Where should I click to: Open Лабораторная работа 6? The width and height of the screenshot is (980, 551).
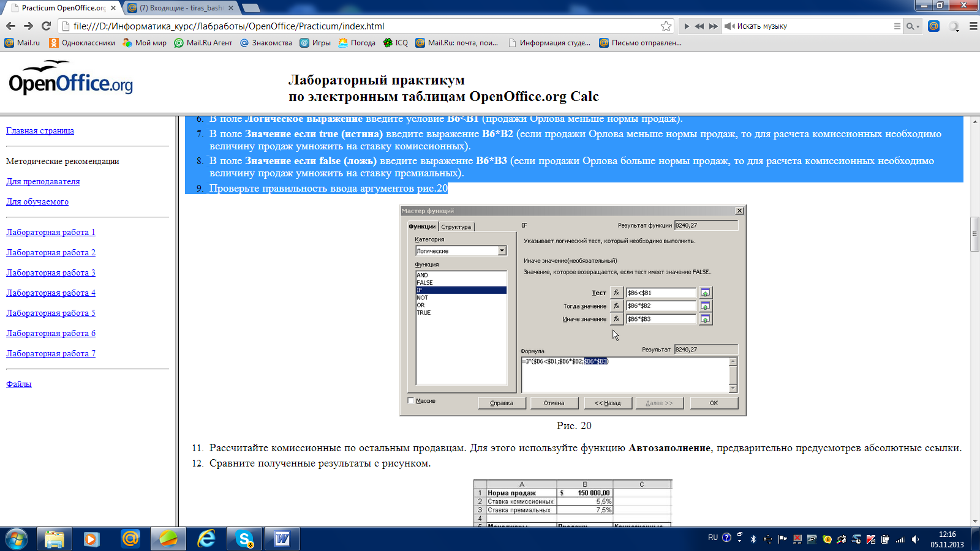[x=51, y=333]
